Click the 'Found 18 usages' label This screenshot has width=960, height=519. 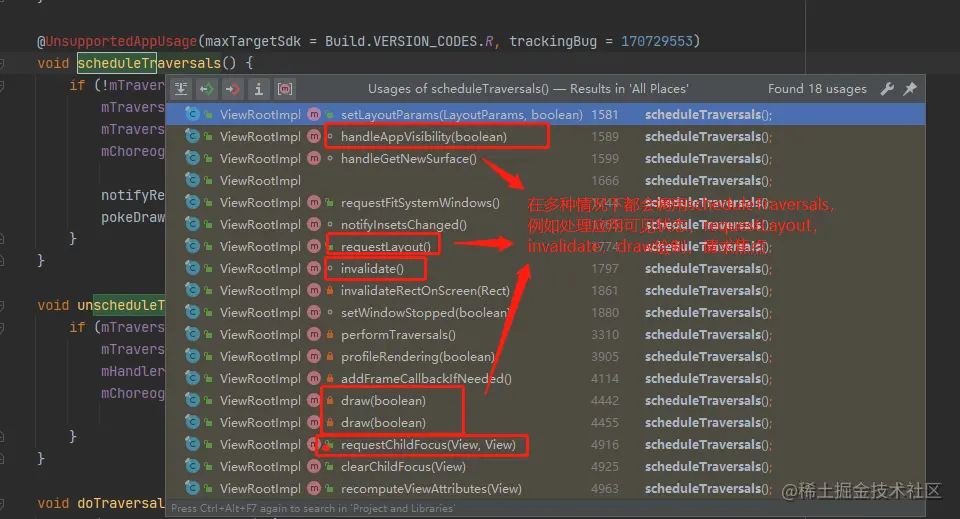817,89
